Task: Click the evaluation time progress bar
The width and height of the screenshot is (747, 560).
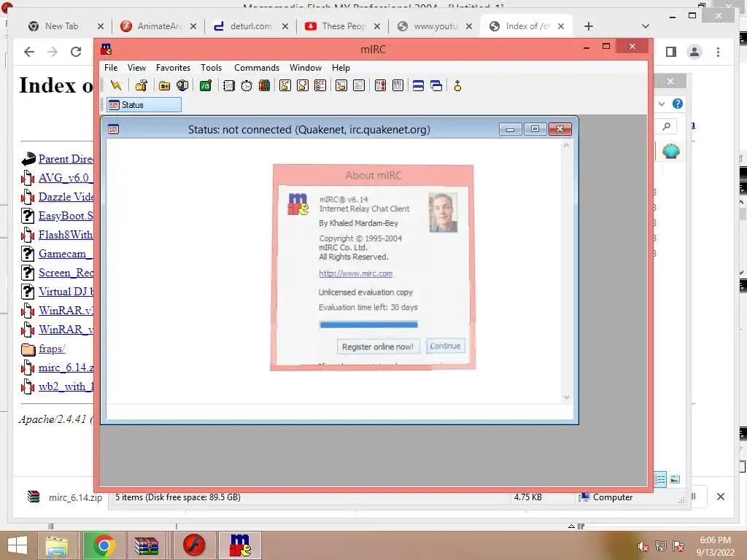Action: click(368, 324)
